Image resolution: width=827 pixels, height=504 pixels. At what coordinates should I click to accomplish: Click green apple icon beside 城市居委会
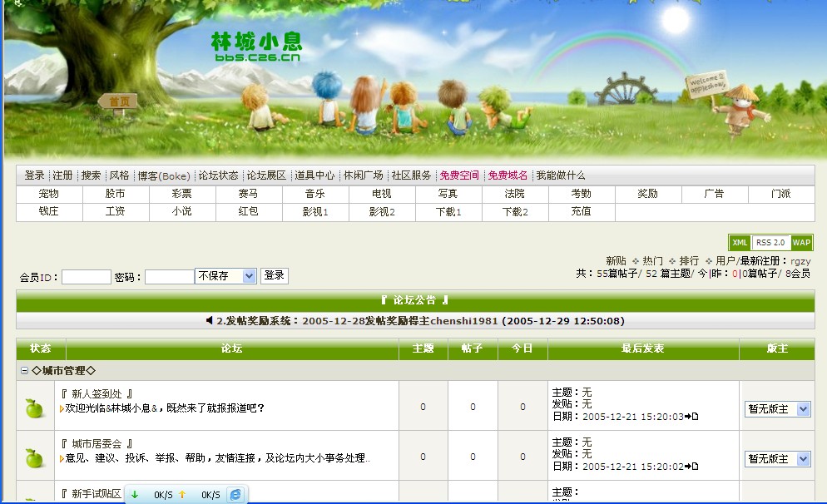point(33,457)
